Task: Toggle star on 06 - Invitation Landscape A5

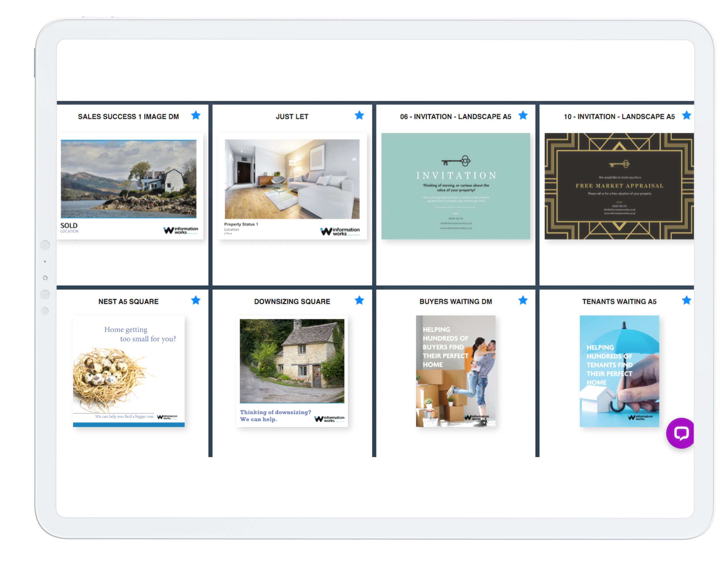Action: coord(523,115)
